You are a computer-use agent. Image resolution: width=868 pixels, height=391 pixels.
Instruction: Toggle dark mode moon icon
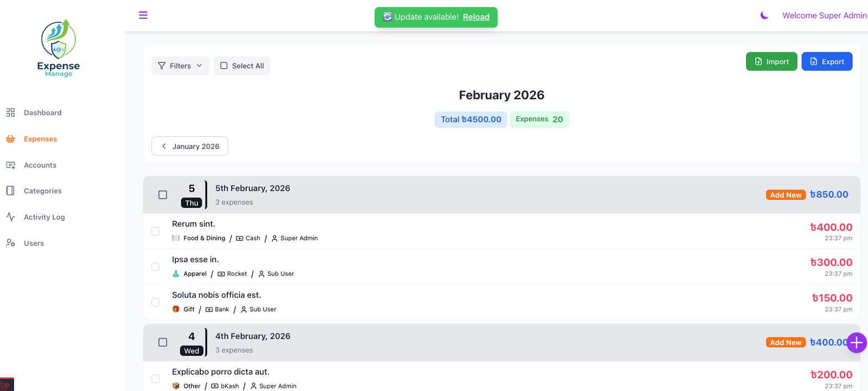click(x=764, y=16)
